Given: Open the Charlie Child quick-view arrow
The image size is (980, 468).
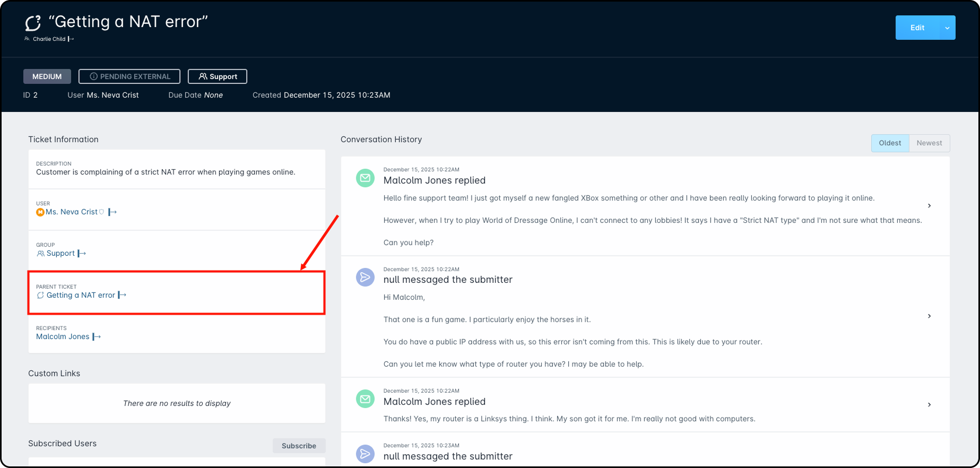Looking at the screenshot, I should coord(71,39).
